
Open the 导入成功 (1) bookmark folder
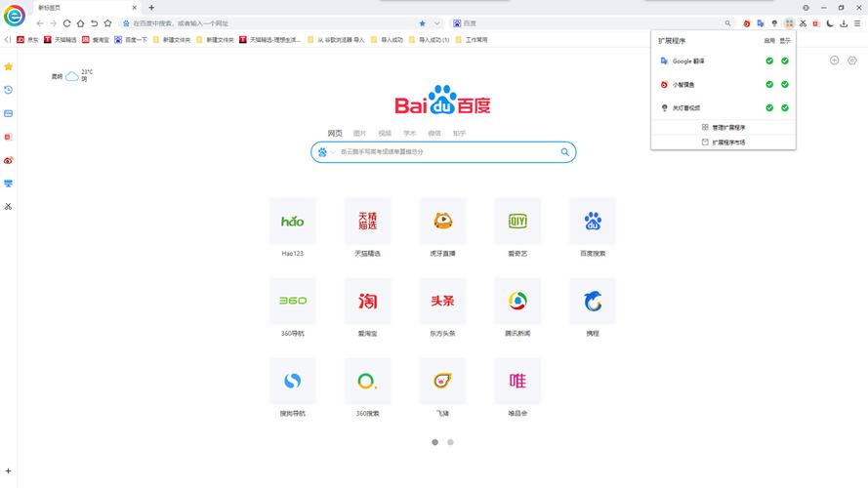(429, 40)
